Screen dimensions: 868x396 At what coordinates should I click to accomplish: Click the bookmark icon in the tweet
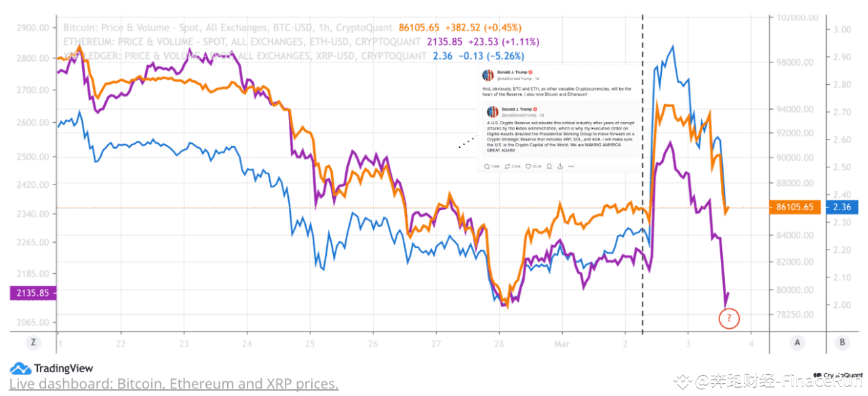coord(549,166)
